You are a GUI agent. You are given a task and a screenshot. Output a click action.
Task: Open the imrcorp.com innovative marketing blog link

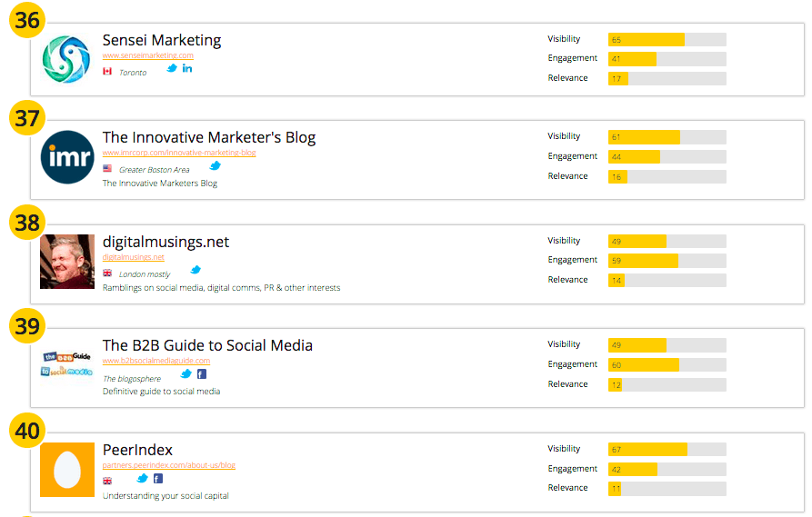(x=179, y=154)
